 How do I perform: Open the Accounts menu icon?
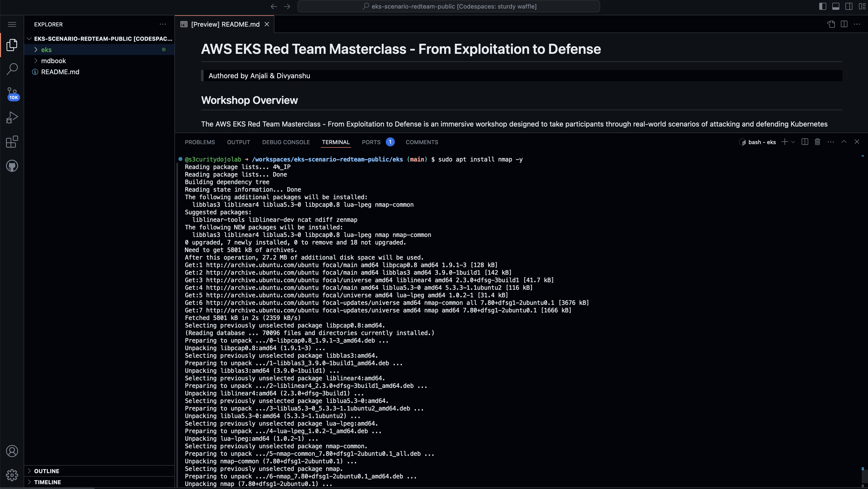12,451
